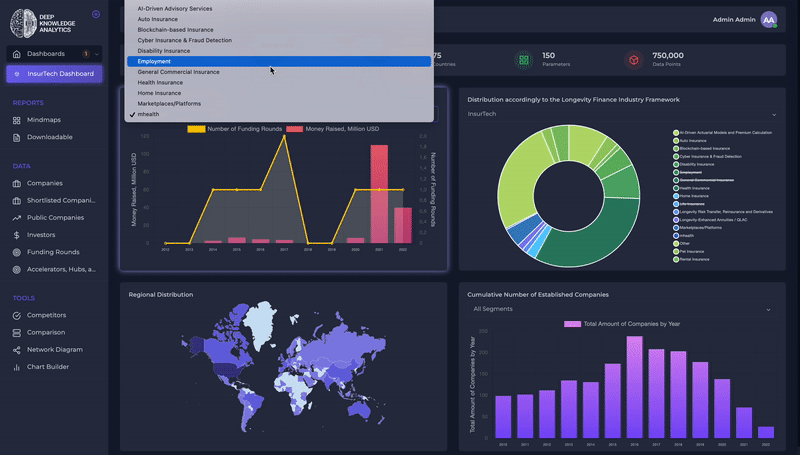Toggle Pet Insurance in donut legend
800x455 pixels.
pos(689,251)
